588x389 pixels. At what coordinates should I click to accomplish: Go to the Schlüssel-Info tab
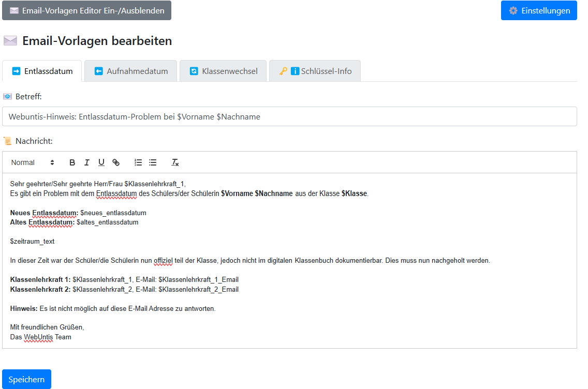(x=315, y=71)
